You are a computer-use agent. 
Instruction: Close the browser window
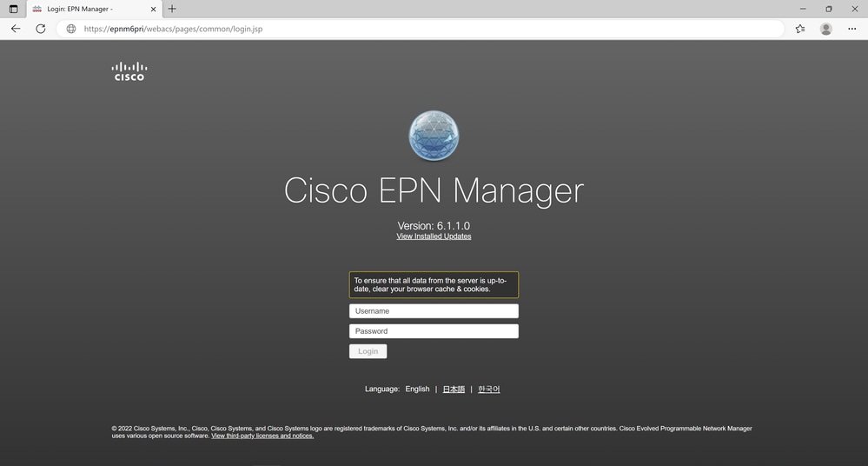pyautogui.click(x=855, y=9)
